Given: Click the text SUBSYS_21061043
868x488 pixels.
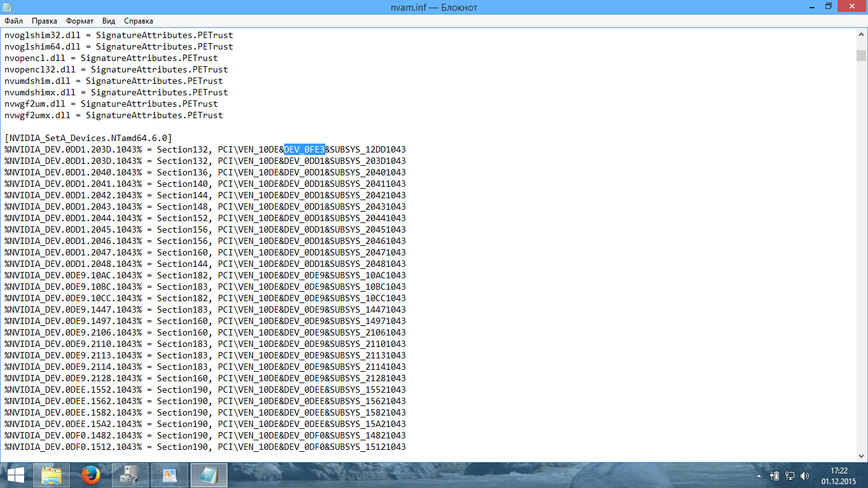Looking at the screenshot, I should click(368, 332).
